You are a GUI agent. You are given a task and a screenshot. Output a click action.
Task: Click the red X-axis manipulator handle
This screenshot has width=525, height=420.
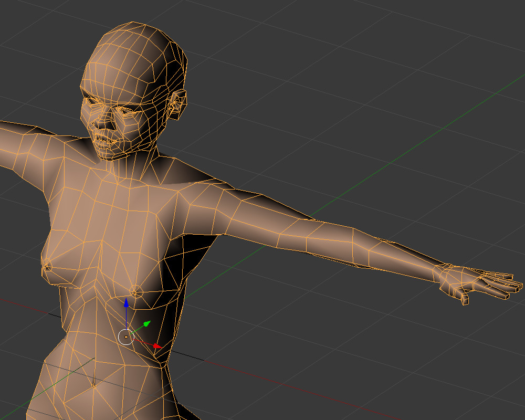[156, 346]
